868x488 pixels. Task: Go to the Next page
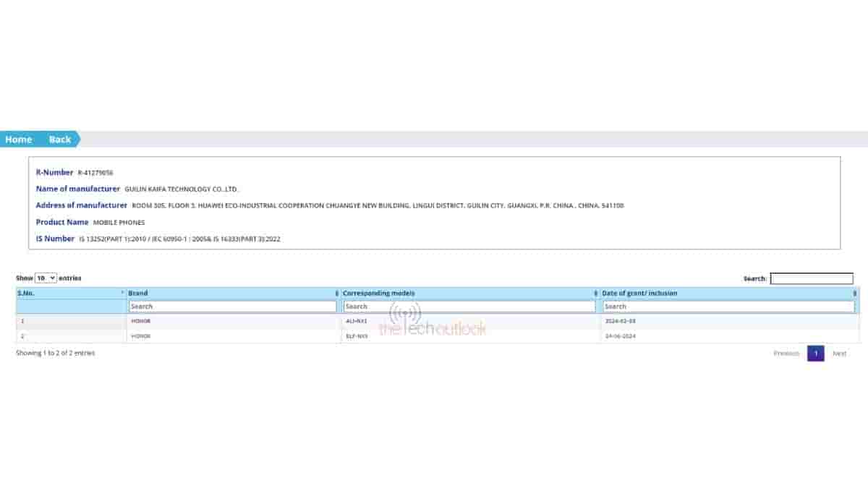(x=839, y=354)
